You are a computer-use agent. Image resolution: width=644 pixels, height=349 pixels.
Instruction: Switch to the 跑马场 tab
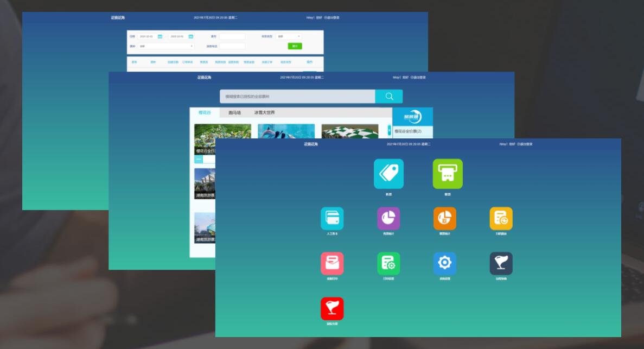[x=234, y=113]
